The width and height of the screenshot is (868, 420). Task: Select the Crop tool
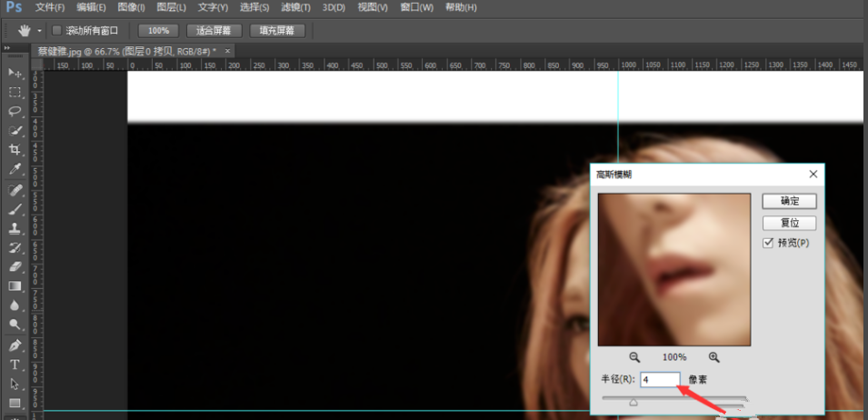(x=15, y=149)
